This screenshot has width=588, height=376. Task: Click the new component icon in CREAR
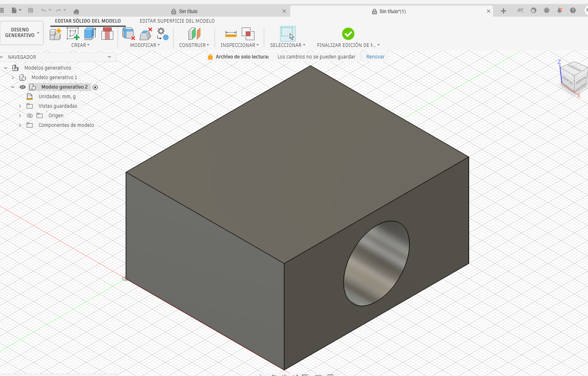click(55, 34)
